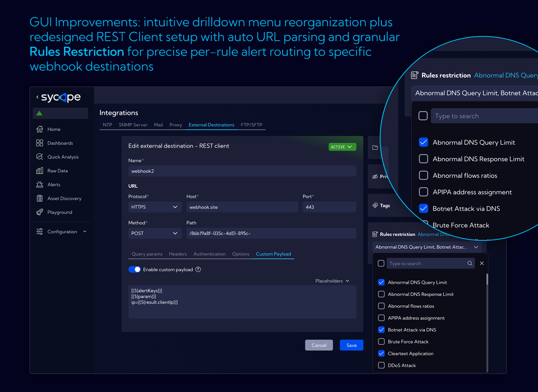This screenshot has height=392, width=538.
Task: Check APIPA address assignment in unmagnified list
Action: point(381,318)
